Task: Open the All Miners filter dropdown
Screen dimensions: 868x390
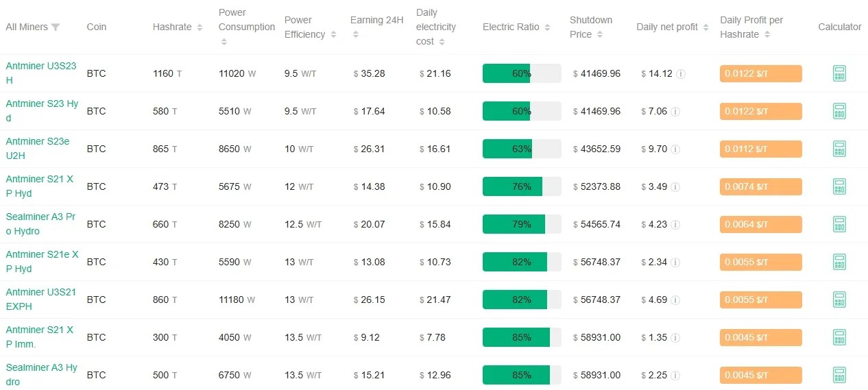Action: pos(56,27)
